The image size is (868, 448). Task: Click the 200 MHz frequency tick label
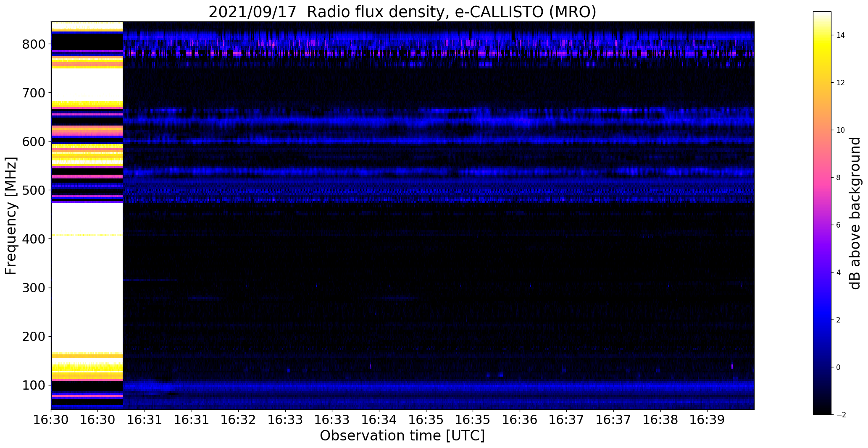34,336
